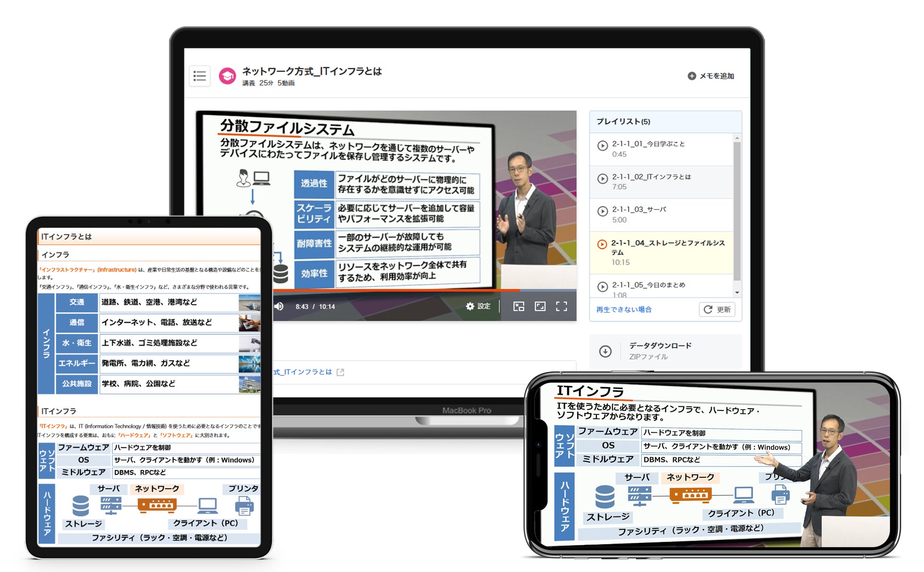Play 2-1-1_01 今日学ぶこと playlist item
924x572 pixels.
point(648,144)
